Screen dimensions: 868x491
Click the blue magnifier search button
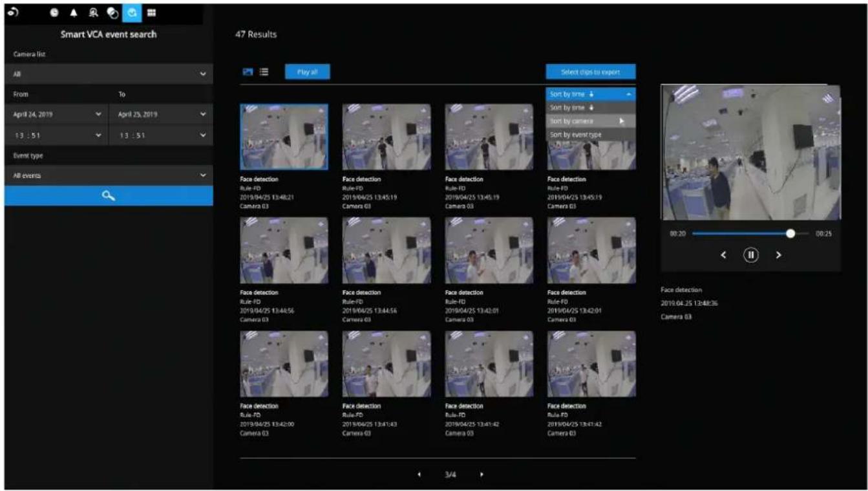point(109,196)
